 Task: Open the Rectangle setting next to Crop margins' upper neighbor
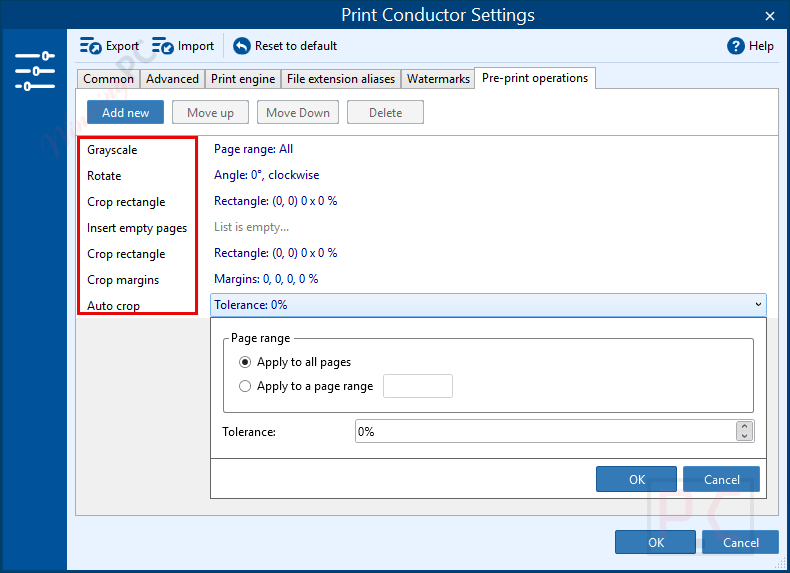(276, 253)
